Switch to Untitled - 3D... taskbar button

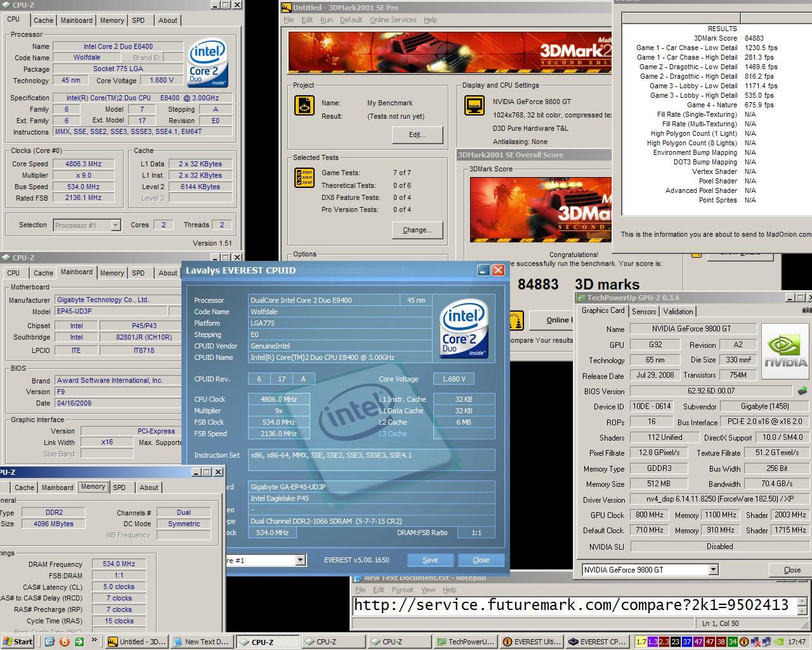136,642
